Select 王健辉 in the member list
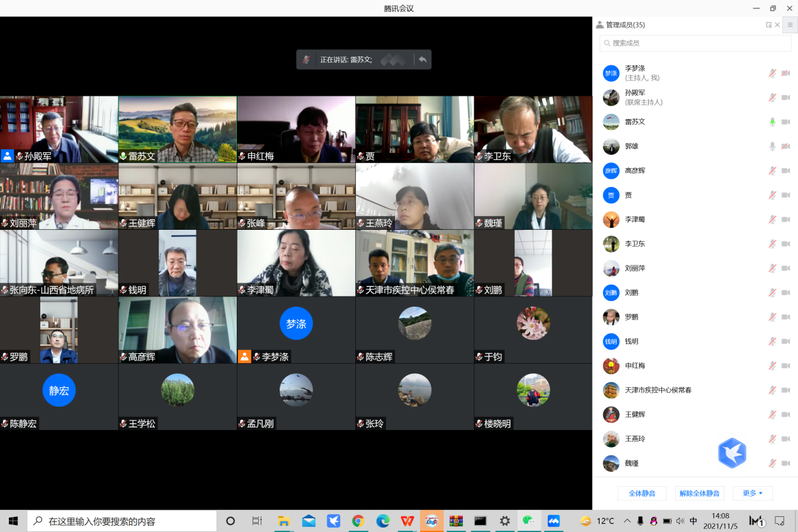This screenshot has height=532, width=798. click(635, 414)
